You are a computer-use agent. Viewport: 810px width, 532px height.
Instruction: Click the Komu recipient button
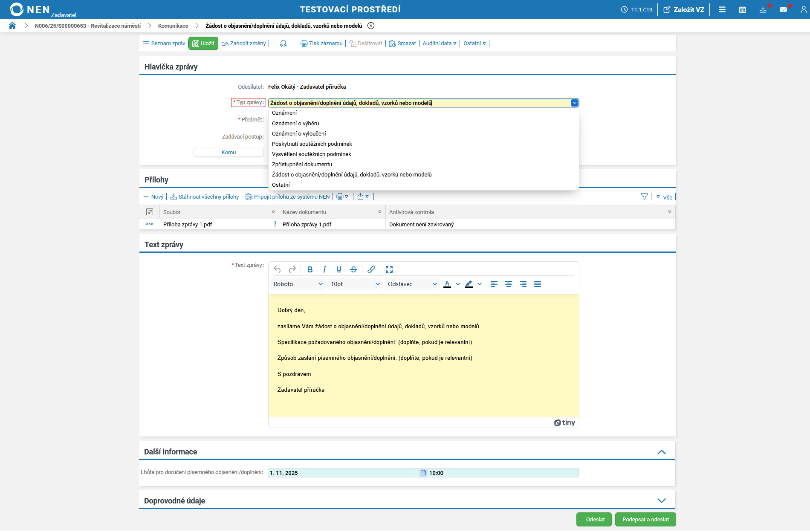coord(229,153)
